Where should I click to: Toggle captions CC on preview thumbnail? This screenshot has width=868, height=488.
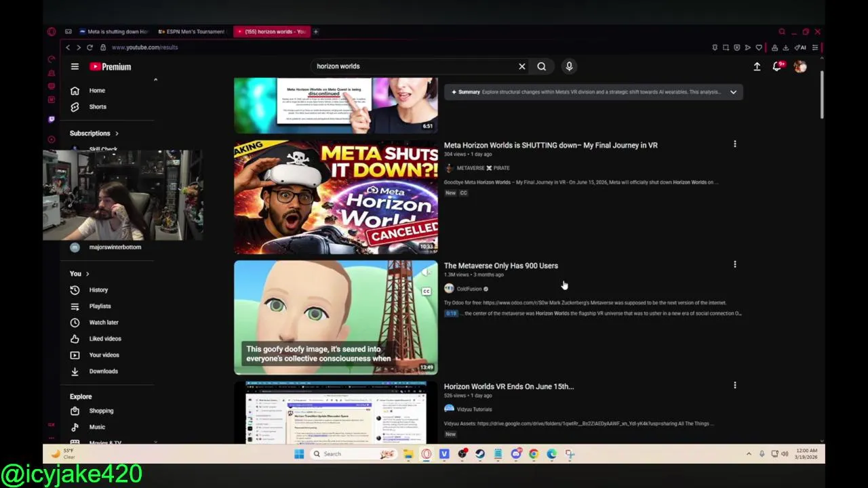[x=426, y=291]
